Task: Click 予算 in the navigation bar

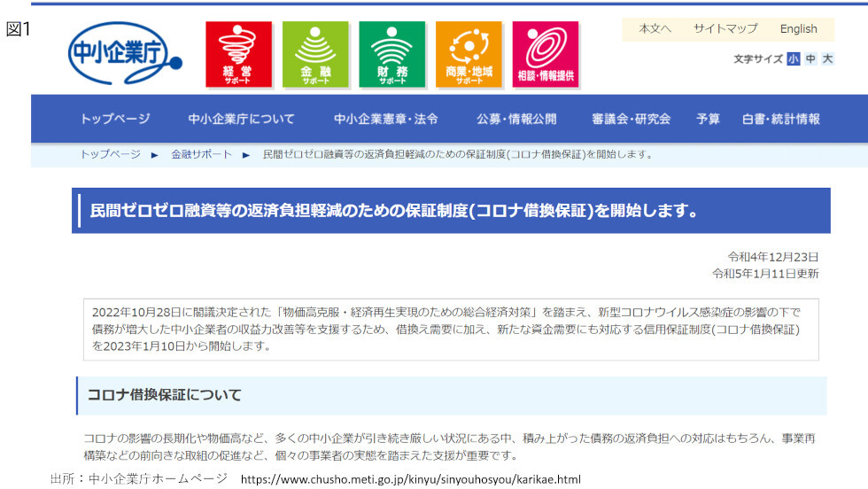Action: tap(708, 119)
